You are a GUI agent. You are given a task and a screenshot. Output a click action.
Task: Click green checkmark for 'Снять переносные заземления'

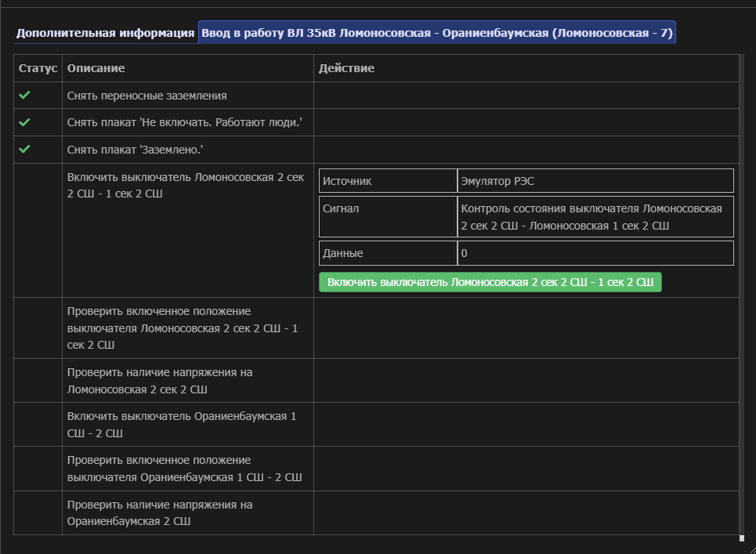point(24,95)
